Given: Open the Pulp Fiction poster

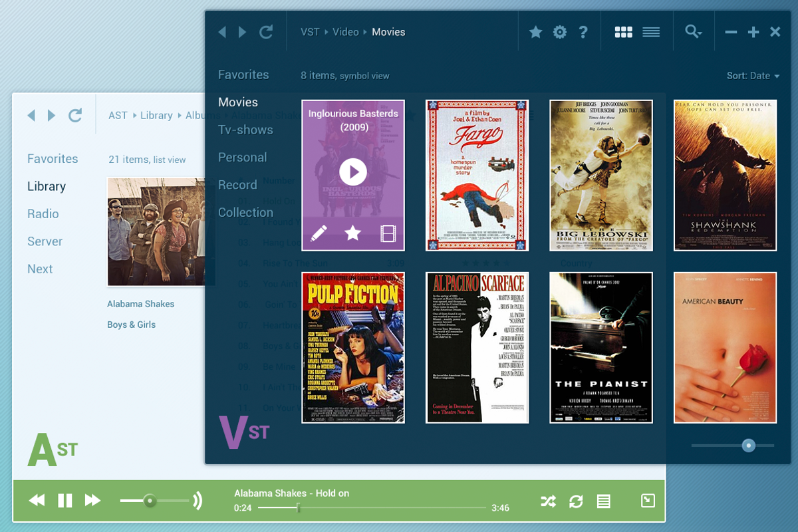Looking at the screenshot, I should [x=353, y=348].
